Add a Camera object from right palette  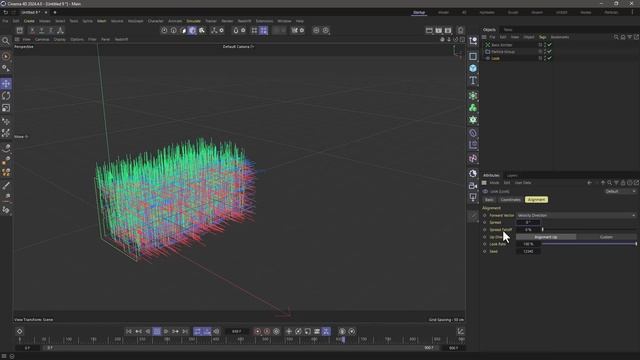point(473,186)
